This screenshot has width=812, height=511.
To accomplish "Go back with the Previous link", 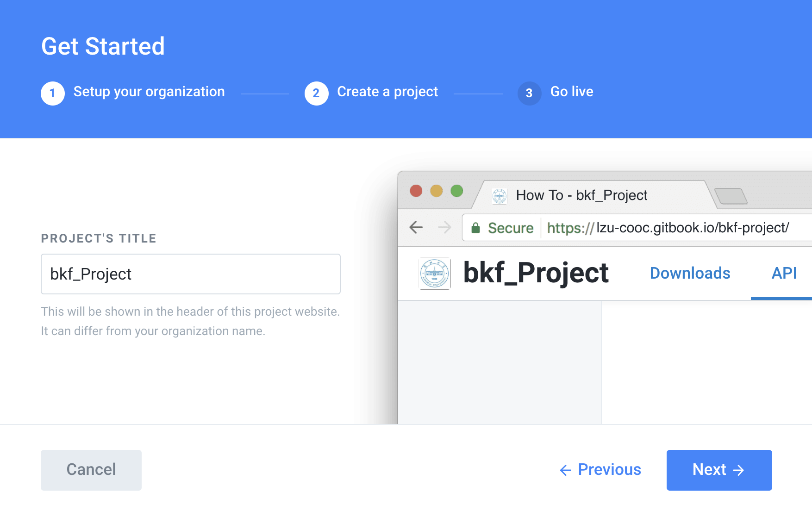I will coord(600,470).
